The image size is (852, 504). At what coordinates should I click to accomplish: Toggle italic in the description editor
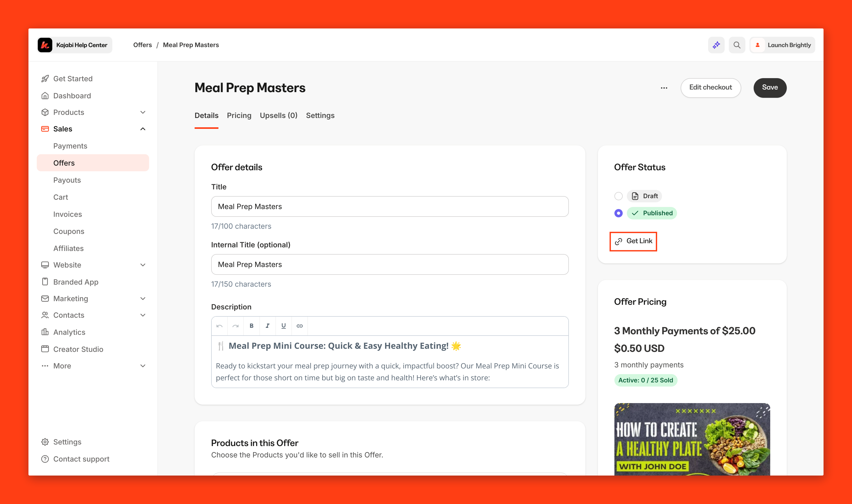click(x=267, y=326)
